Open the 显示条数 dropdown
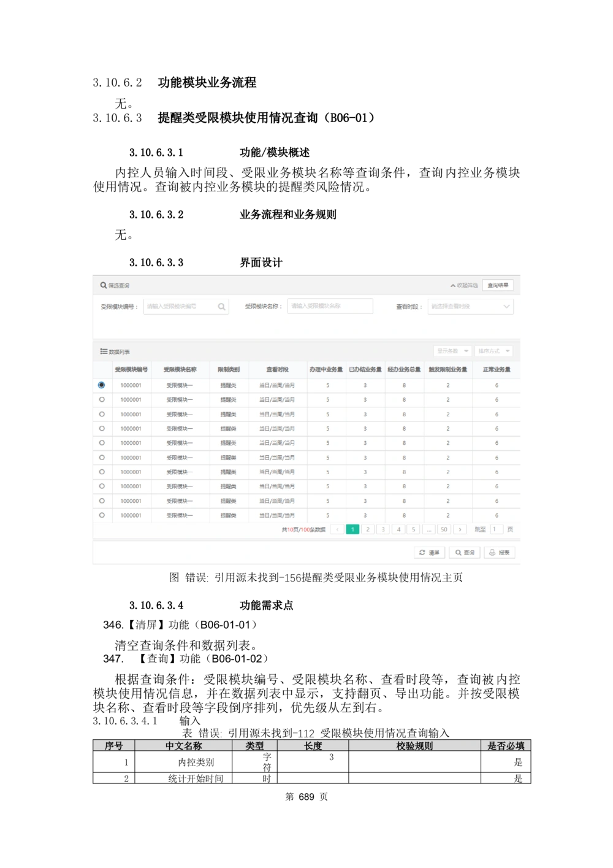This screenshot has height=868, width=613. [x=452, y=351]
